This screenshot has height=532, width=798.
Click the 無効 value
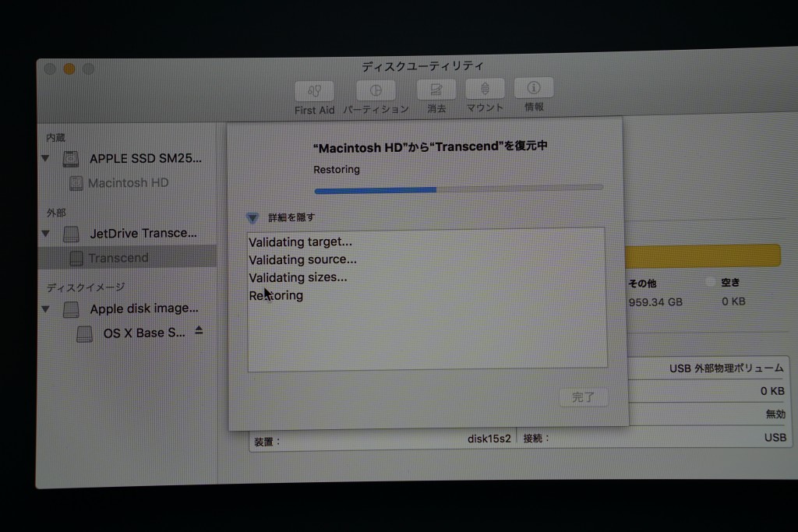[775, 414]
